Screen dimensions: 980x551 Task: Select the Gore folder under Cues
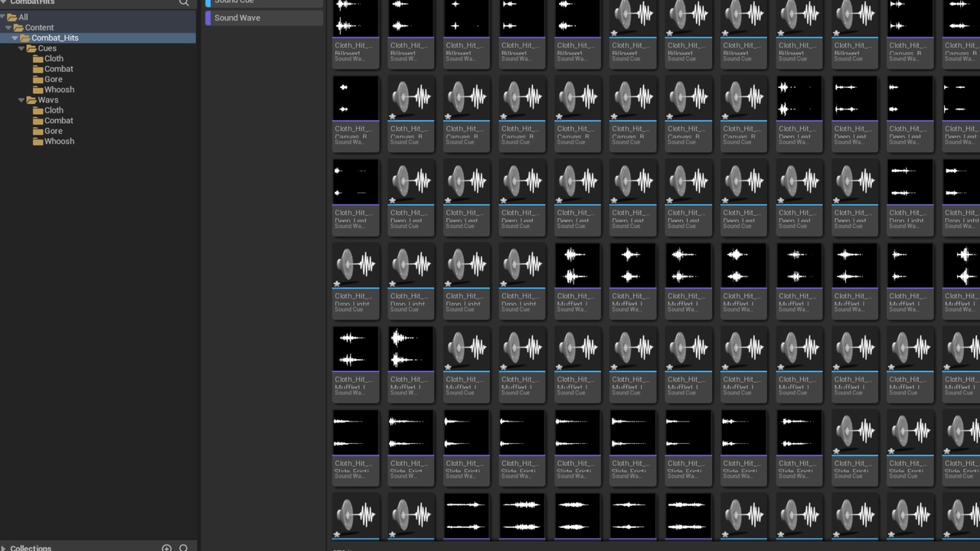[54, 80]
